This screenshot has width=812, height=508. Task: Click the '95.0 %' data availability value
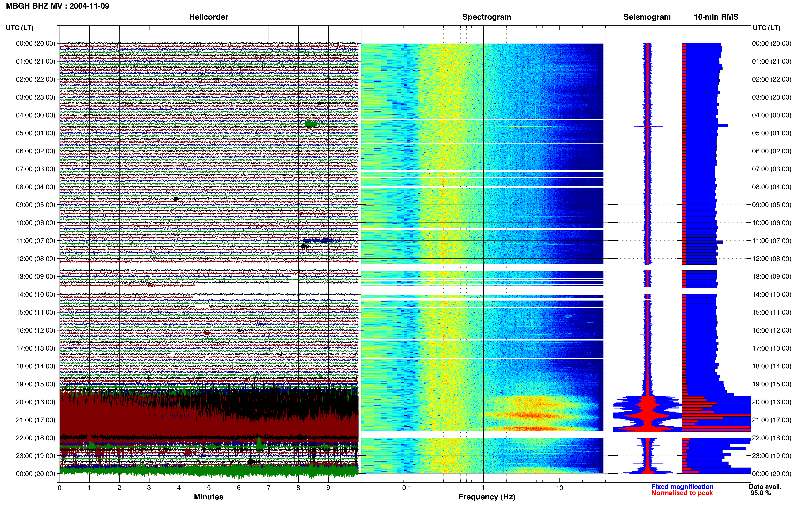click(761, 493)
